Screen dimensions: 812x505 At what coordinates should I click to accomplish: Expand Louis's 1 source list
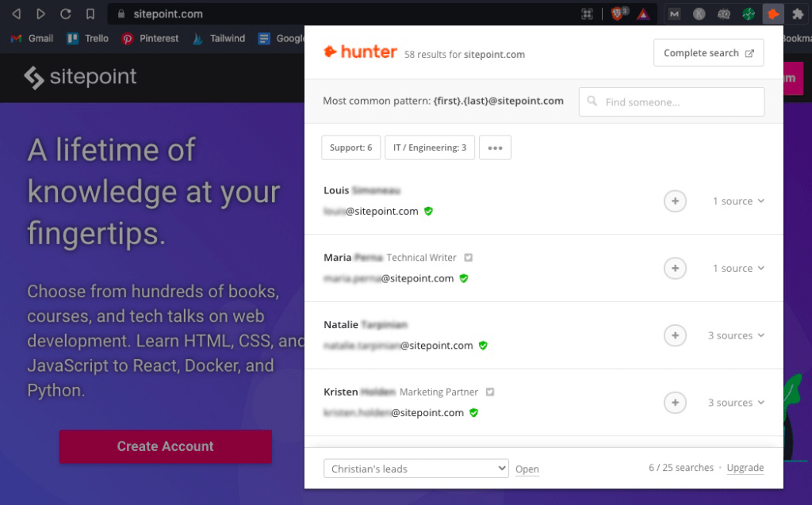[738, 201]
